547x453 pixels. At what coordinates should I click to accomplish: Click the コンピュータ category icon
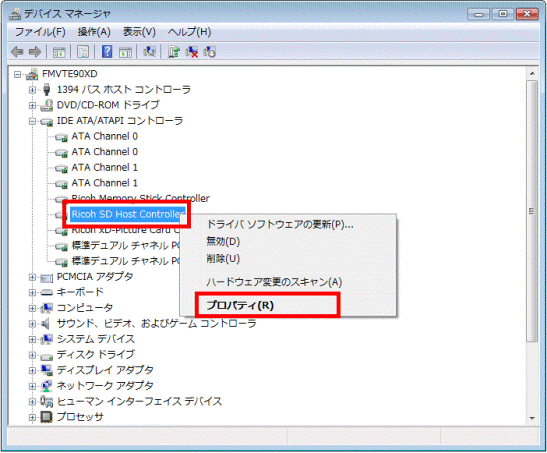pos(46,308)
